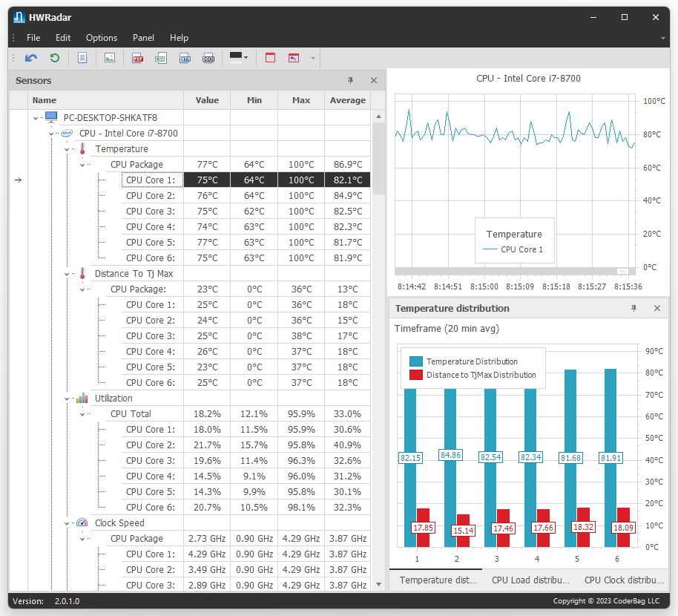The height and width of the screenshot is (616, 678).
Task: Sort by the Name column header
Action: point(105,100)
